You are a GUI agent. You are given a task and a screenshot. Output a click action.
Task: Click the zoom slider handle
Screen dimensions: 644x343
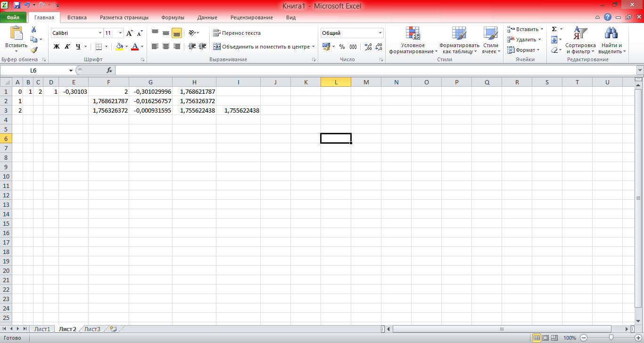click(x=611, y=338)
